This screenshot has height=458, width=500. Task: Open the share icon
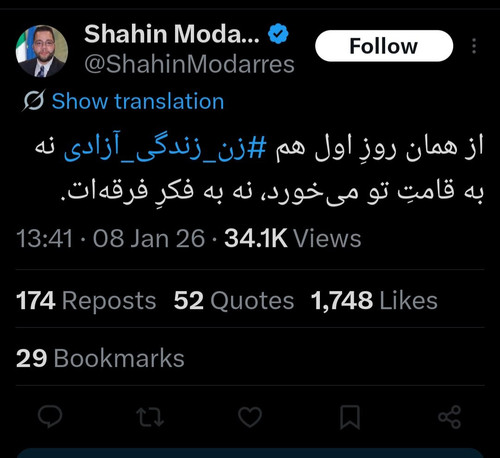pos(450,417)
